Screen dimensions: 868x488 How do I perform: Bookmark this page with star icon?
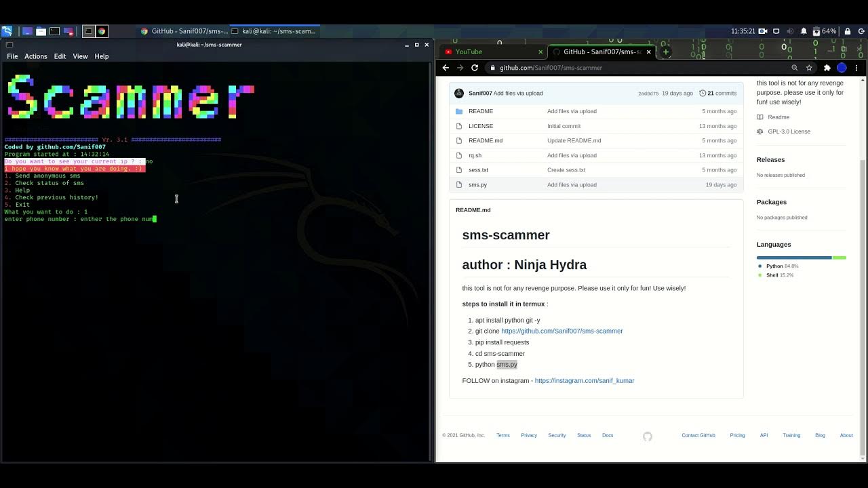point(809,68)
